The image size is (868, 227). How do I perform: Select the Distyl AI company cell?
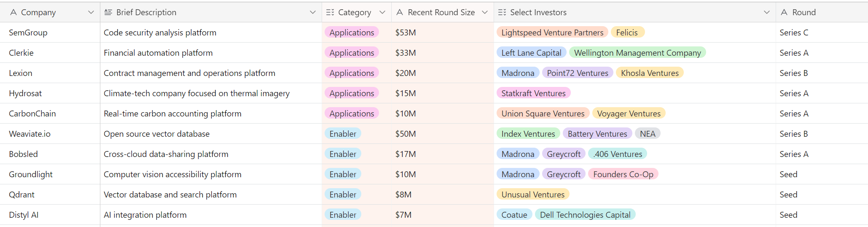click(50, 215)
